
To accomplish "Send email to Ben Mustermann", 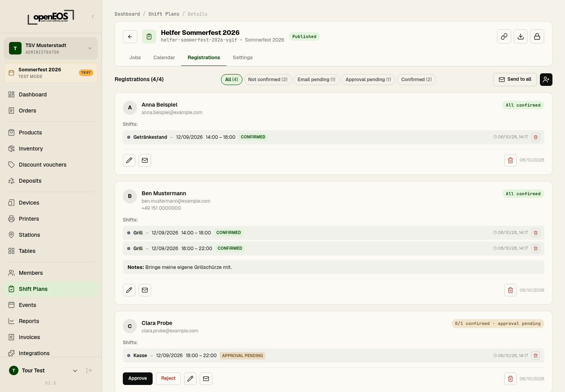I will pos(145,290).
